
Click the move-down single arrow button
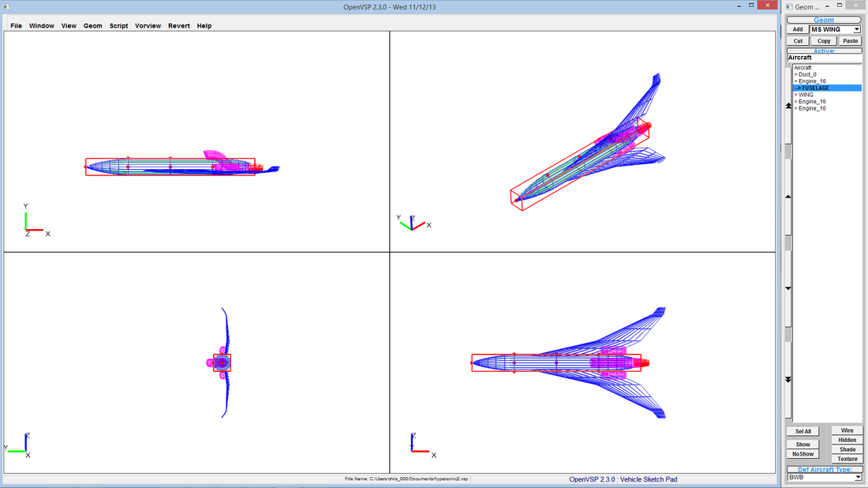pos(788,288)
